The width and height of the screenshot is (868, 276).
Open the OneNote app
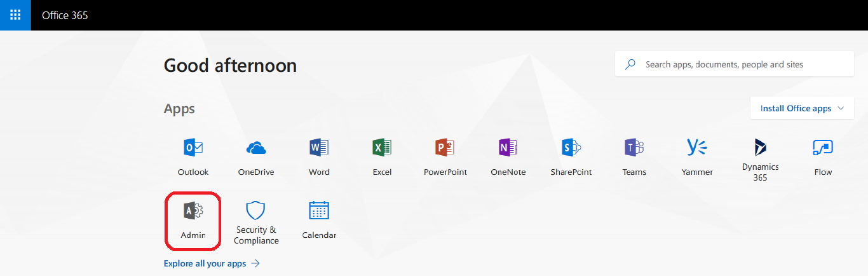pyautogui.click(x=508, y=156)
